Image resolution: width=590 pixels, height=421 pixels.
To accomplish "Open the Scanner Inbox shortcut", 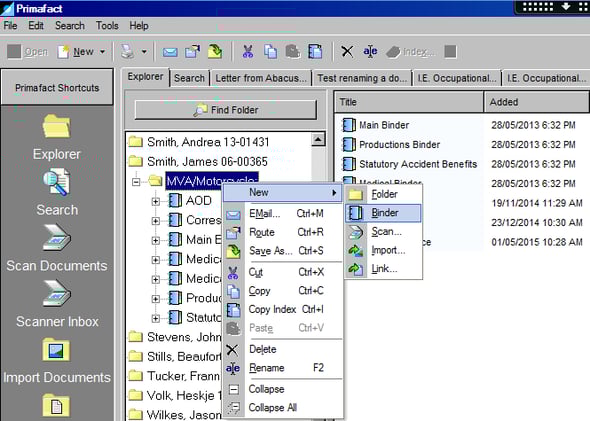I will pyautogui.click(x=57, y=304).
